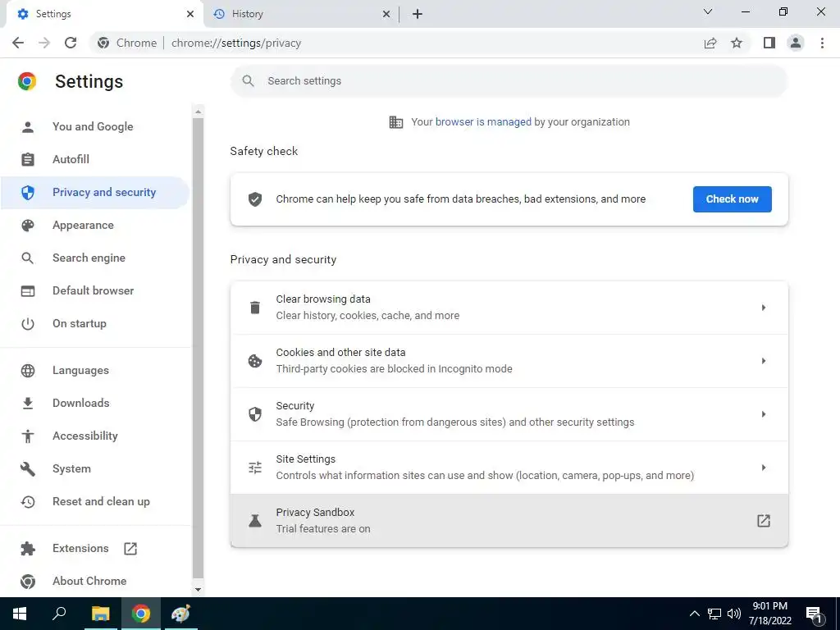The image size is (840, 630).
Task: Open Accessibility settings
Action: click(94, 436)
